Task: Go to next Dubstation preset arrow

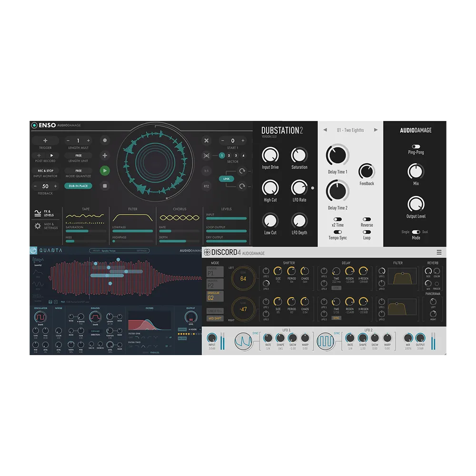Action: [376, 130]
